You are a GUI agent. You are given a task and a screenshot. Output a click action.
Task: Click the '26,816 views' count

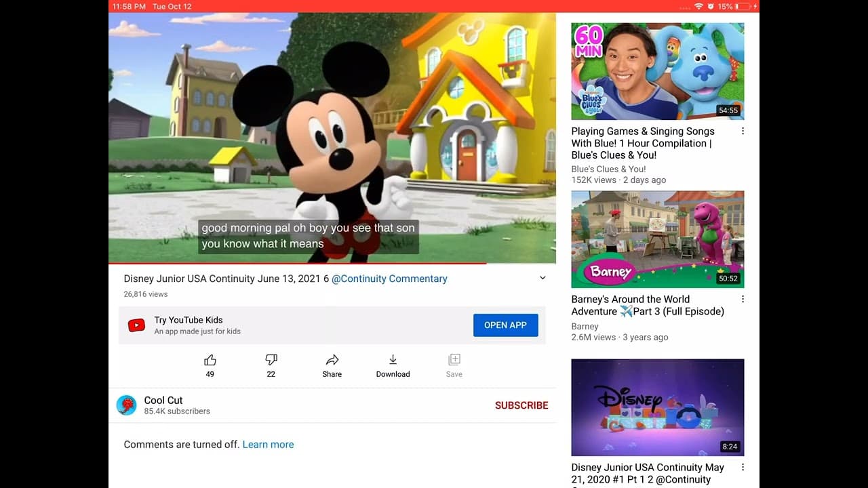click(x=145, y=294)
